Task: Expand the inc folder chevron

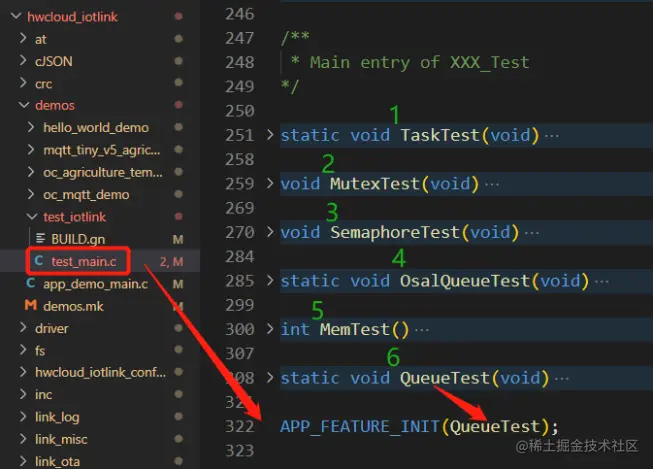Action: [x=23, y=394]
